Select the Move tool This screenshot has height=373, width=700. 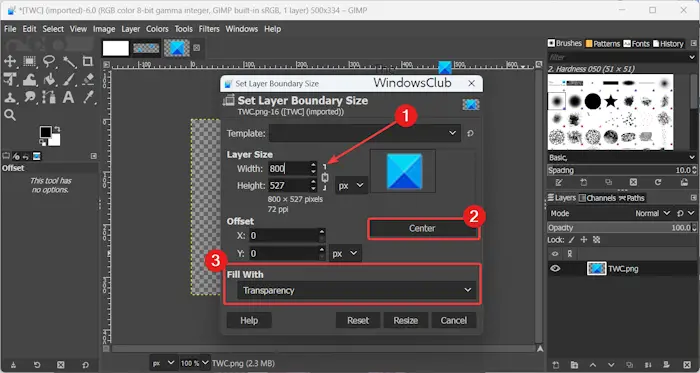click(10, 61)
